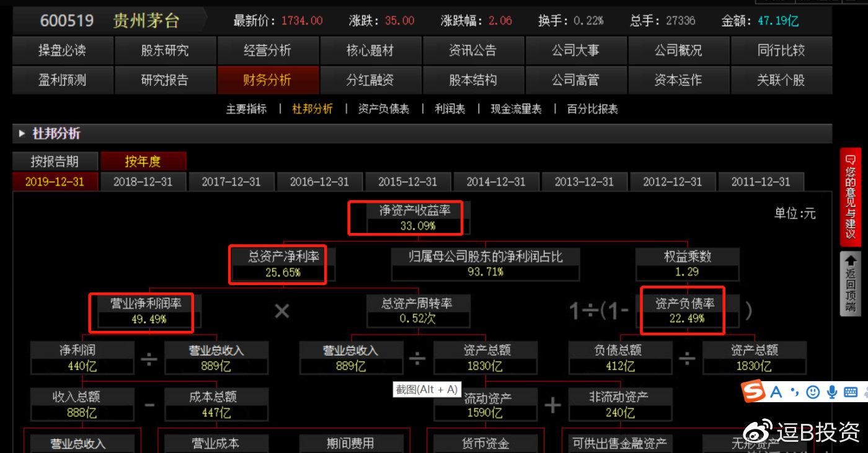
Task: Toggle Sogou punctuation mode icon
Action: point(795,392)
